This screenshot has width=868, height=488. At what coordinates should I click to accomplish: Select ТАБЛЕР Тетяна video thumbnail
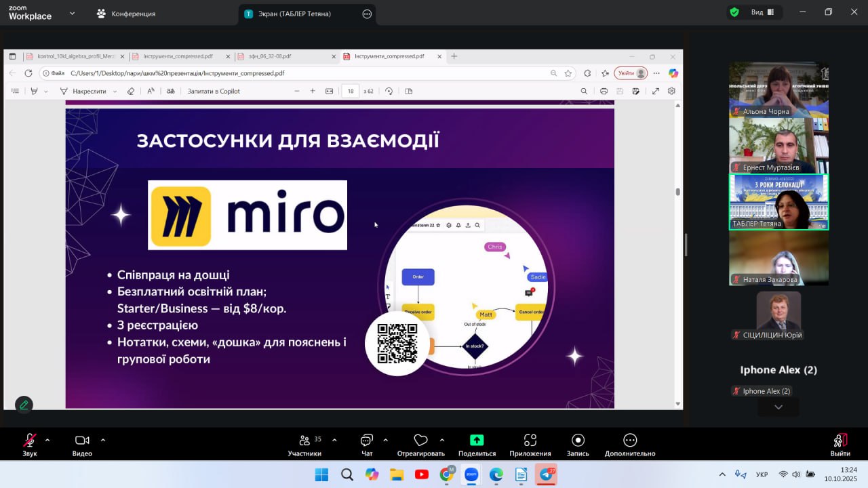point(778,202)
